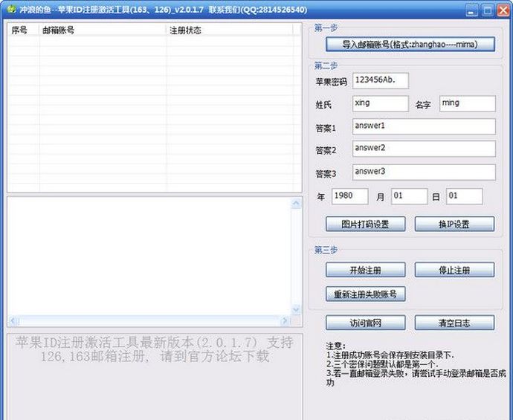Screen dimensions: 513x420
Task: Visit official site via 访问官网
Action: 366,323
